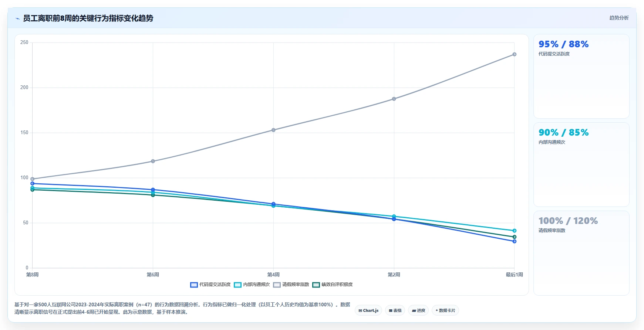
Task: Select the cyan 内部沟通频次 point at 最后1周
Action: 515,231
